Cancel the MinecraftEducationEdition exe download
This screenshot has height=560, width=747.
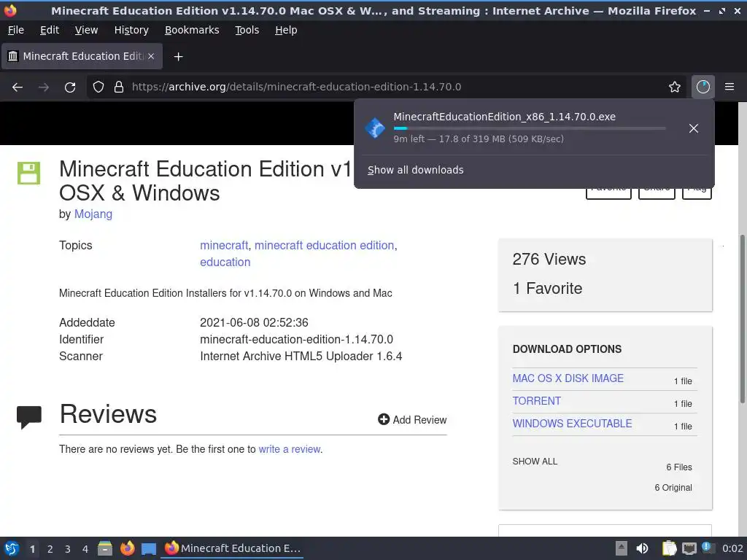tap(694, 128)
